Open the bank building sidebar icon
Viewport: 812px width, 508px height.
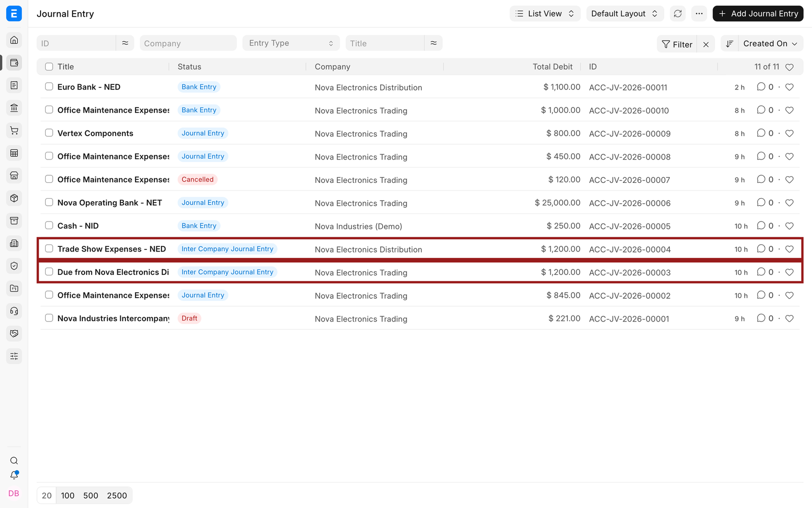14,108
